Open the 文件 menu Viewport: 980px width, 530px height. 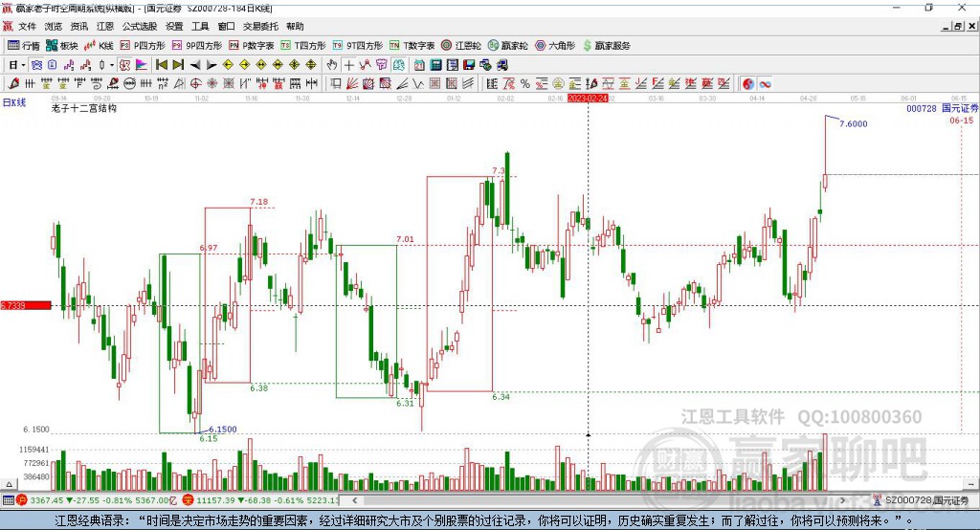[x=27, y=26]
